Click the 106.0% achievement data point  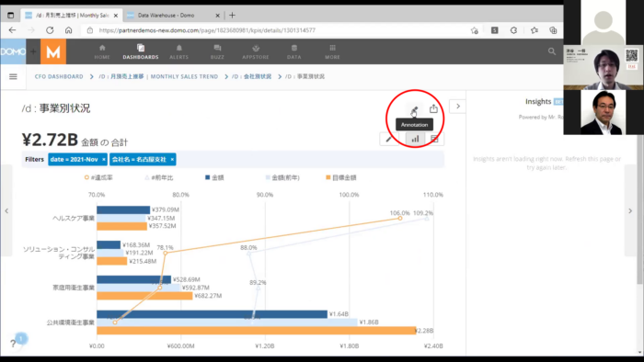(400, 218)
